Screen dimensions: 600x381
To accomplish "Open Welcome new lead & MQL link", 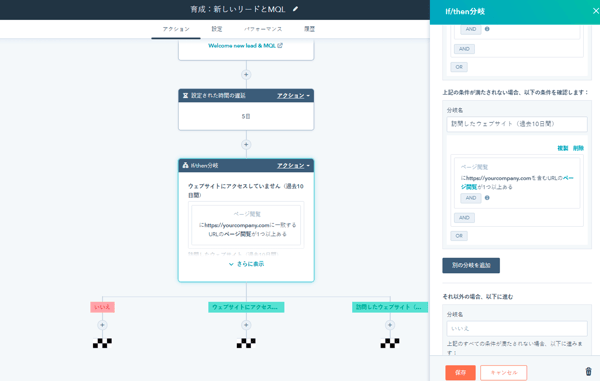I will coord(241,46).
